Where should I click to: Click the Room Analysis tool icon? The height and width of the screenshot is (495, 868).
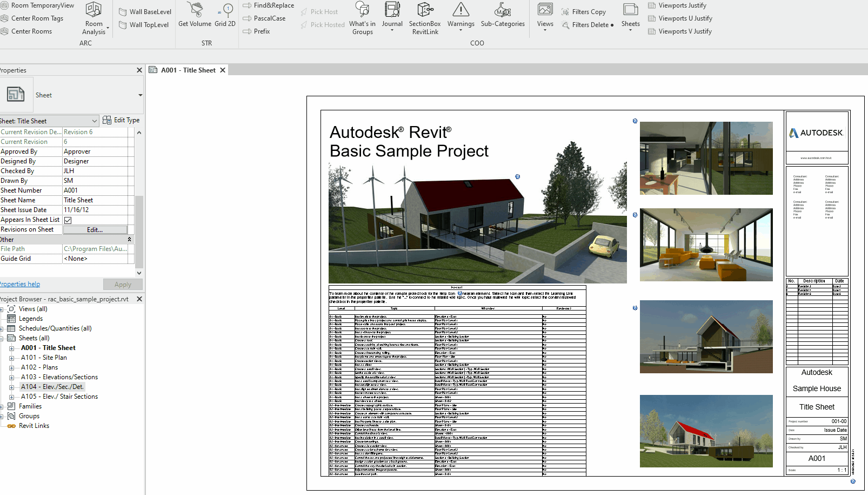click(94, 10)
